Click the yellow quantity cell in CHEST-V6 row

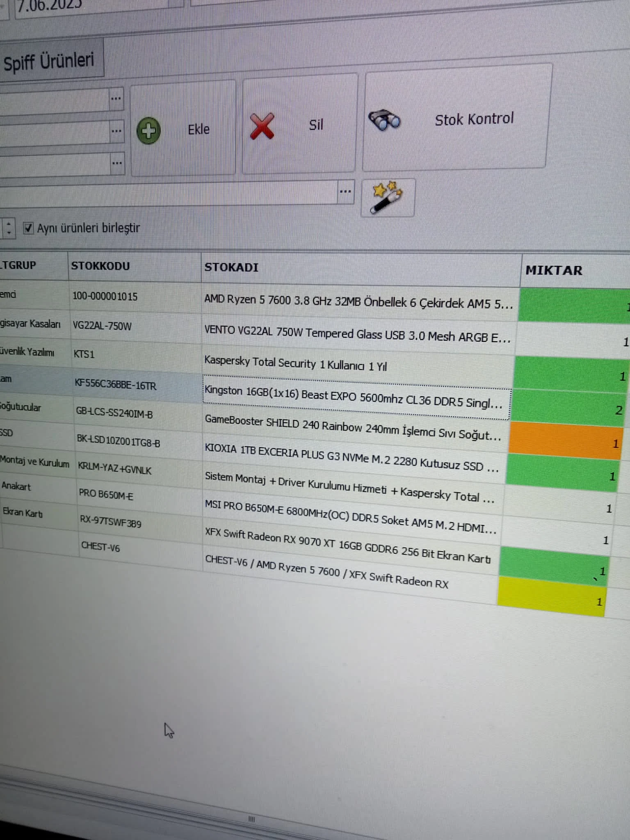[x=552, y=597]
